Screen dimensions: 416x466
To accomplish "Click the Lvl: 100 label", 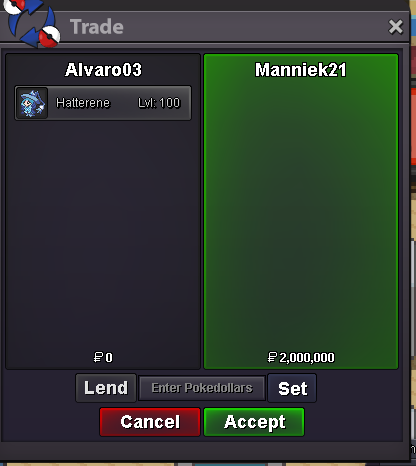I will pyautogui.click(x=159, y=103).
